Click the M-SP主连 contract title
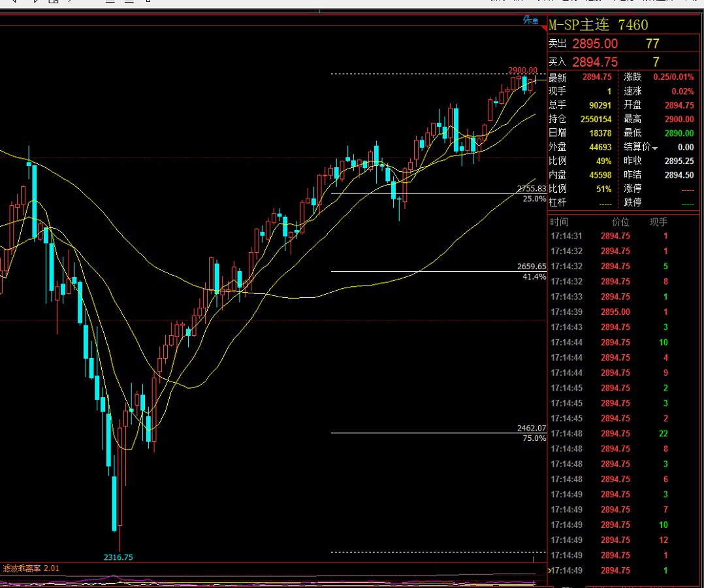This screenshot has height=588, width=704. tap(579, 25)
